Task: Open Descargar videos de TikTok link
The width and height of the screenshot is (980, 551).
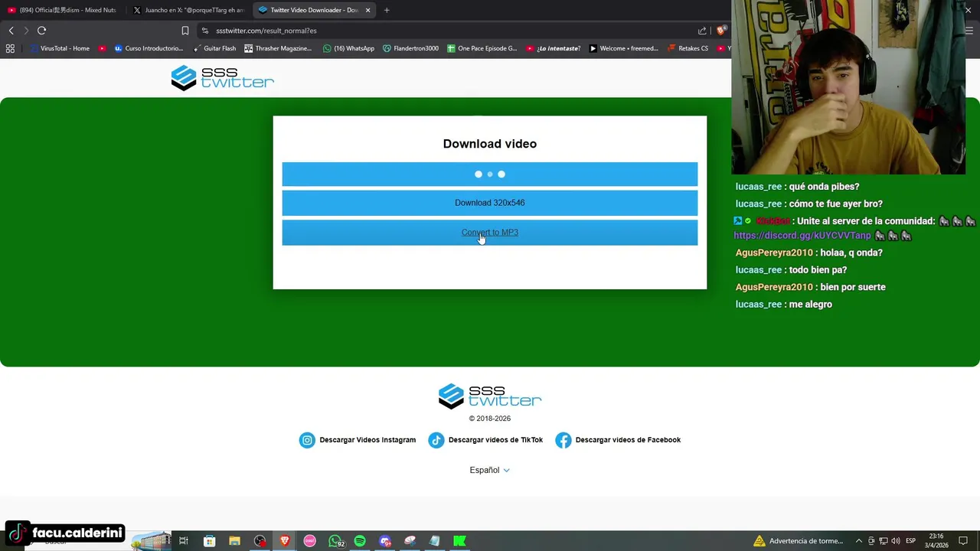Action: click(x=495, y=440)
